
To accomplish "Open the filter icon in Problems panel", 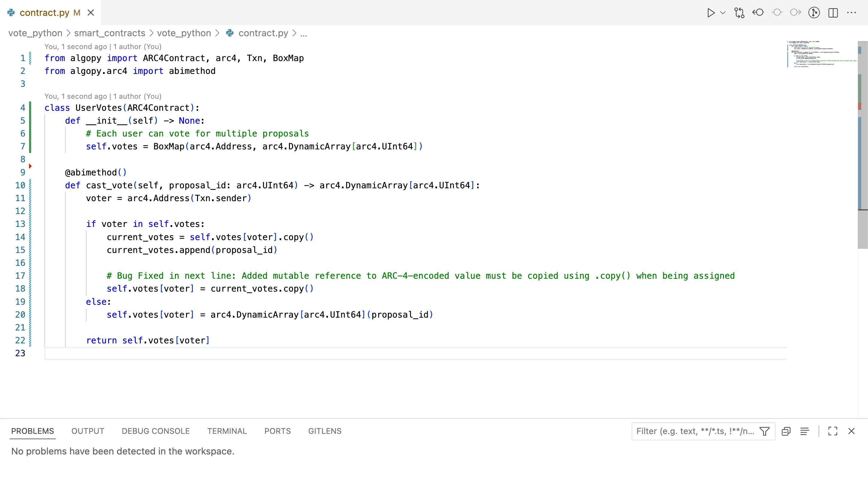I will pos(764,431).
